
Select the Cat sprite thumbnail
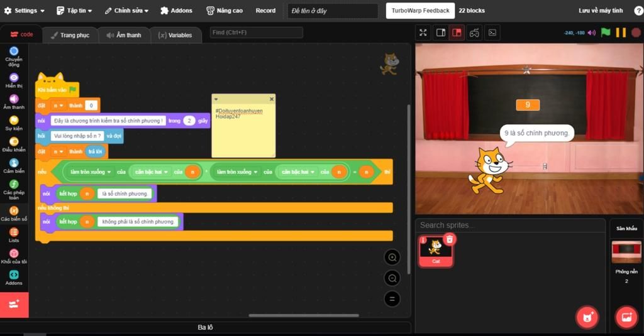[435, 251]
